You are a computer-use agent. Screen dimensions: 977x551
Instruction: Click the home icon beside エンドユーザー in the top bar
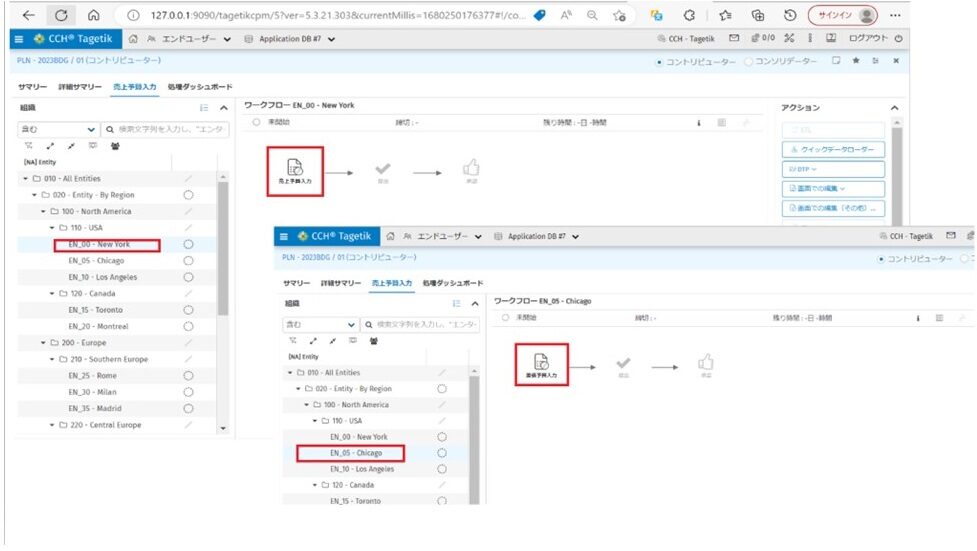pyautogui.click(x=134, y=39)
